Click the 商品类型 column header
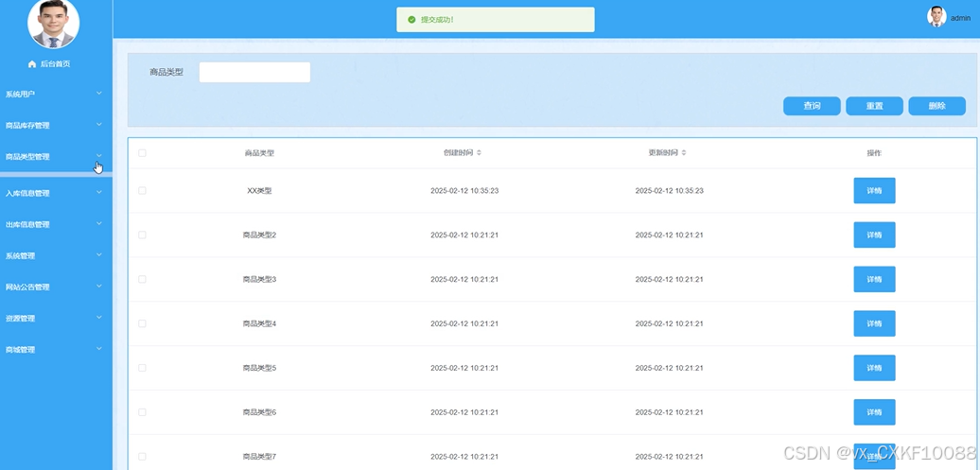Image resolution: width=980 pixels, height=470 pixels. [259, 153]
